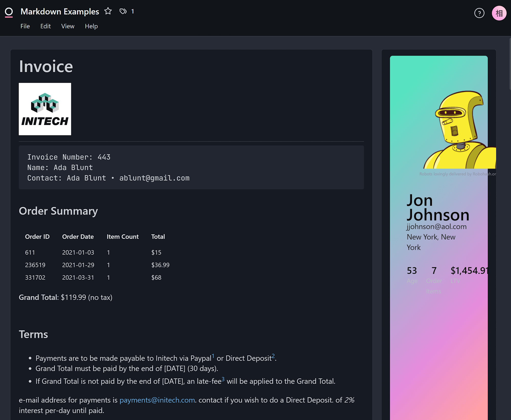
Task: Click the order items value 7
Action: [434, 270]
